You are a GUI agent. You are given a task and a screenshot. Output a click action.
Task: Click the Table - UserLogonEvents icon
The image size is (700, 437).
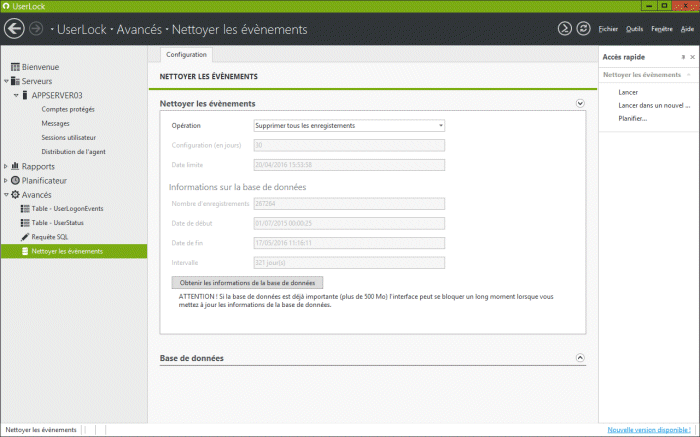click(25, 208)
